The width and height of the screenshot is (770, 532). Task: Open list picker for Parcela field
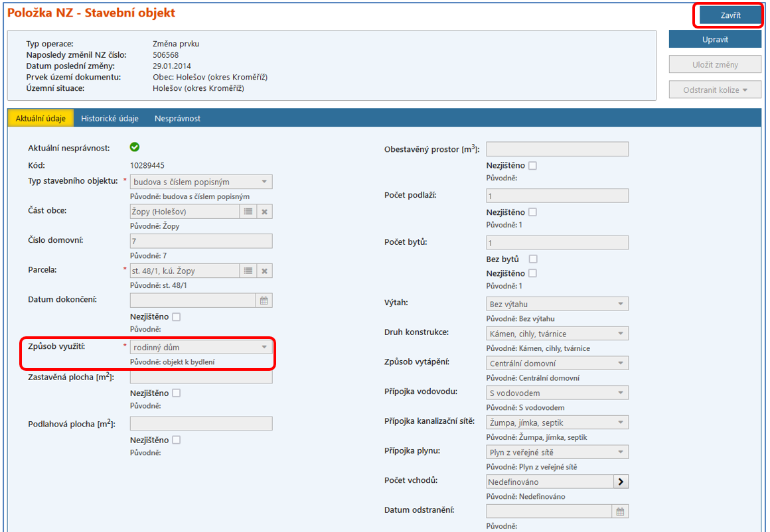[x=248, y=271]
